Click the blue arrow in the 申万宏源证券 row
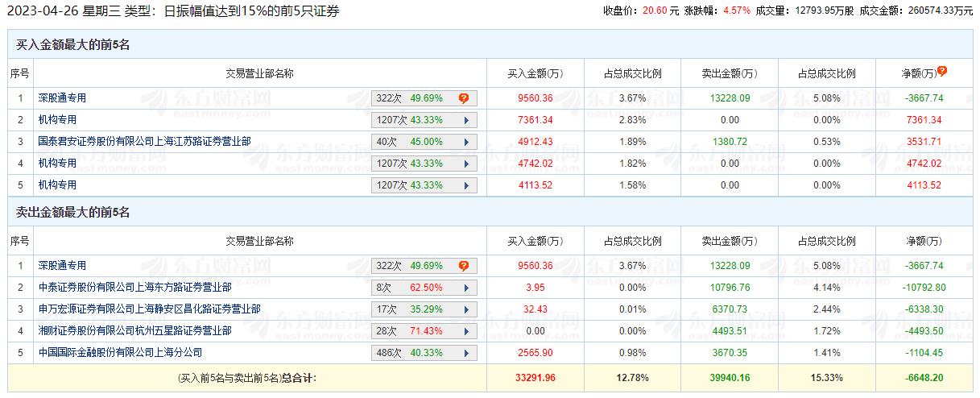 (466, 309)
